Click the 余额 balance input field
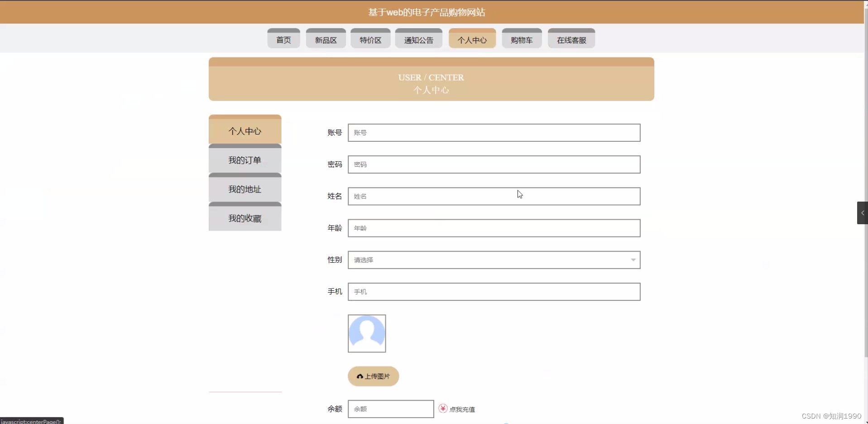This screenshot has height=424, width=868. (x=390, y=409)
